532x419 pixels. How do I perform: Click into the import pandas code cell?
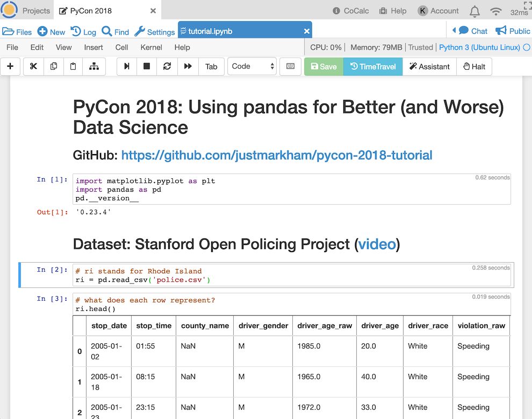291,189
